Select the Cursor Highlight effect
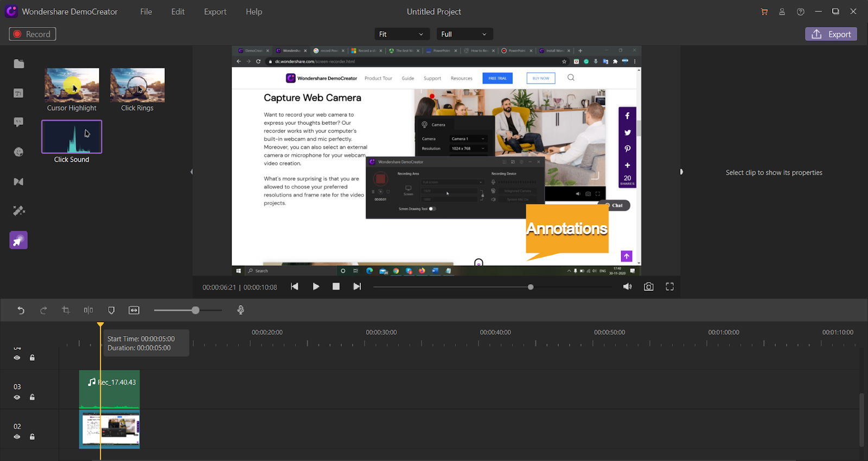The width and height of the screenshot is (868, 461). pyautogui.click(x=72, y=90)
